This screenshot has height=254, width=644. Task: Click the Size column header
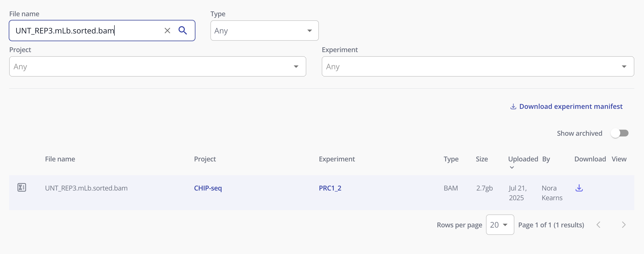coord(481,159)
